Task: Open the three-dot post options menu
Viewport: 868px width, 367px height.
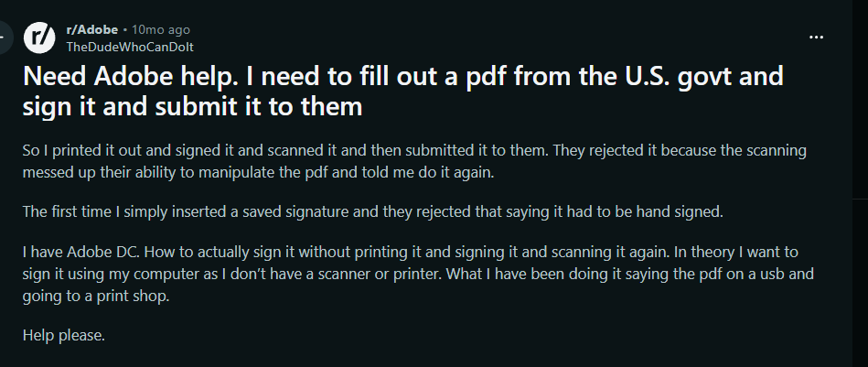Action: click(817, 37)
